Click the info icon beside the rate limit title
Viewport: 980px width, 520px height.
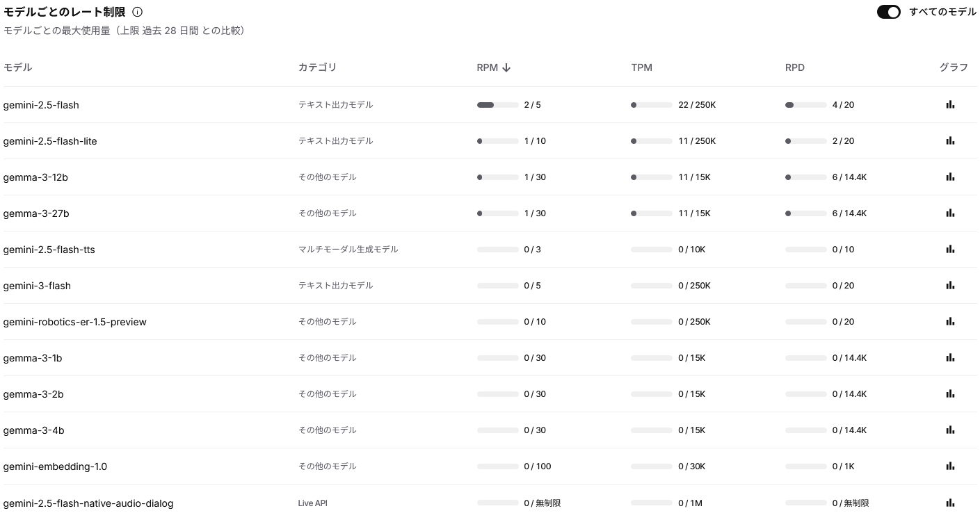[138, 12]
